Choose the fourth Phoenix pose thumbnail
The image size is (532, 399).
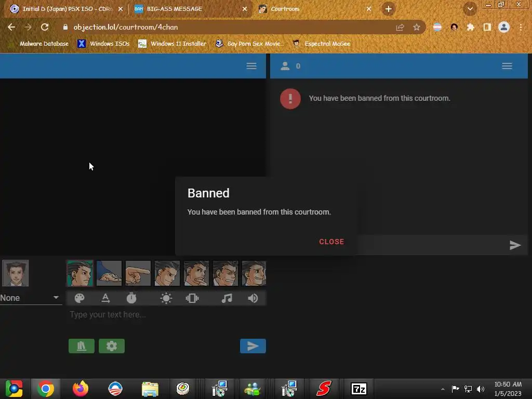167,273
